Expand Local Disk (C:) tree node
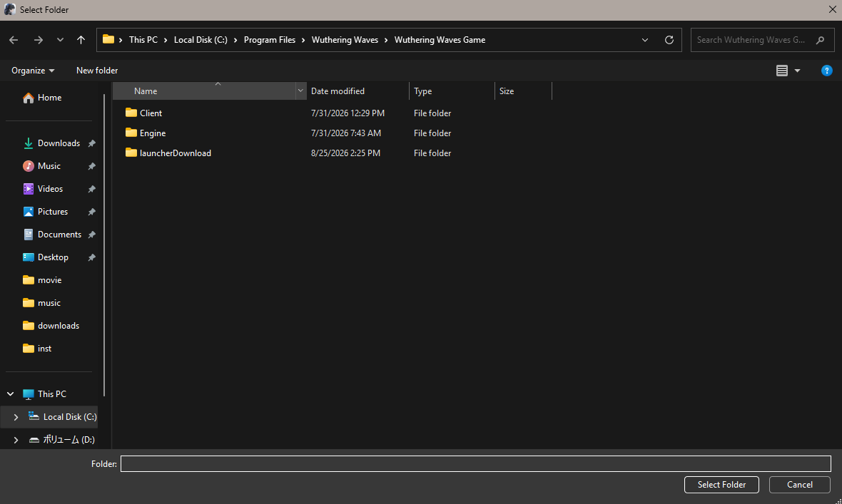Screen dimensions: 842x504 (x=16, y=416)
